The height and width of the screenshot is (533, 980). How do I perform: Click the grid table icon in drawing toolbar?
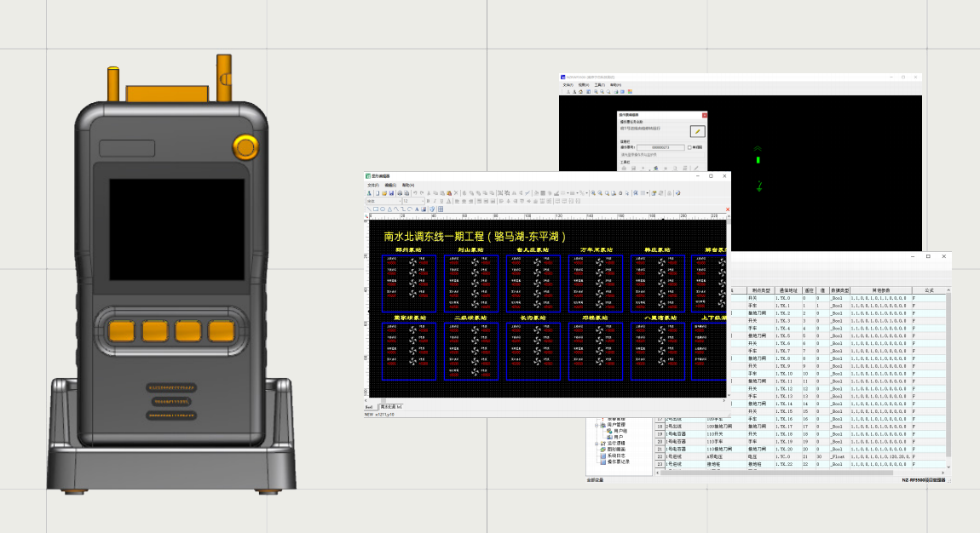pyautogui.click(x=441, y=209)
